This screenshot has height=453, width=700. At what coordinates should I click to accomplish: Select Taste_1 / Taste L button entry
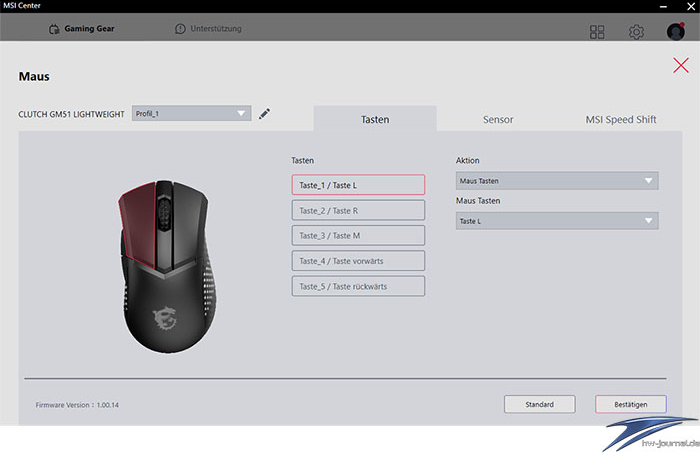[358, 185]
